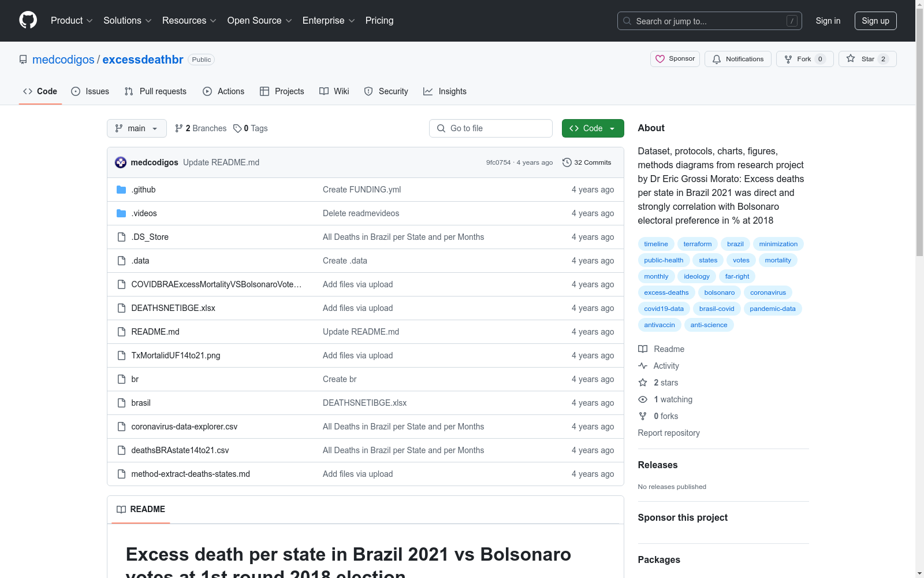
Task: Go to the Actions tab
Action: point(223,91)
